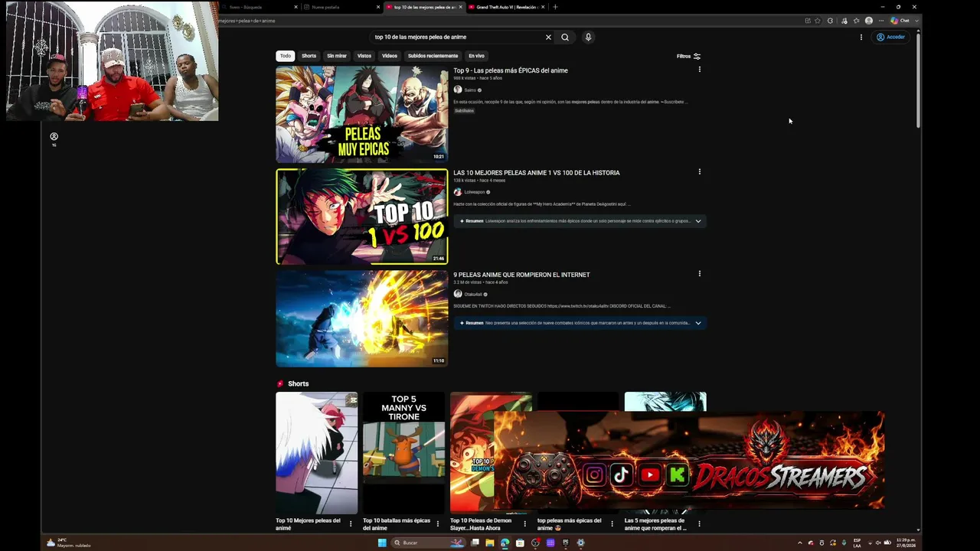The height and width of the screenshot is (551, 980).
Task: Open Settings gear in the taskbar
Action: pyautogui.click(x=580, y=543)
